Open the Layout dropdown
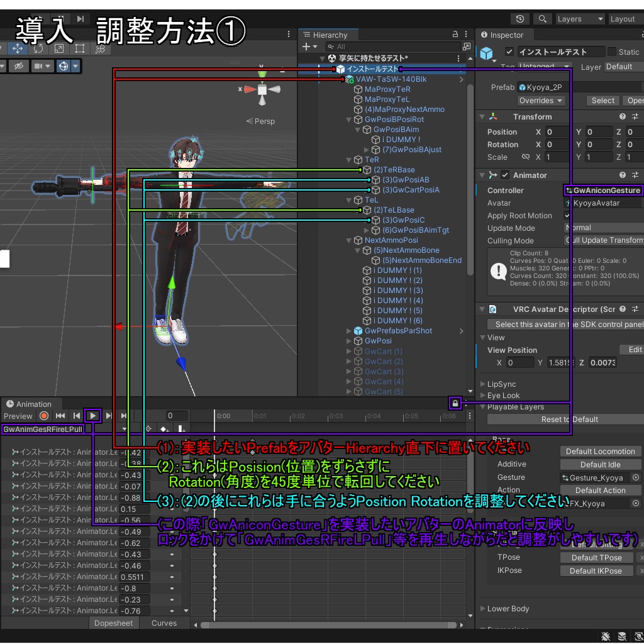This screenshot has height=644, width=644. point(626,19)
